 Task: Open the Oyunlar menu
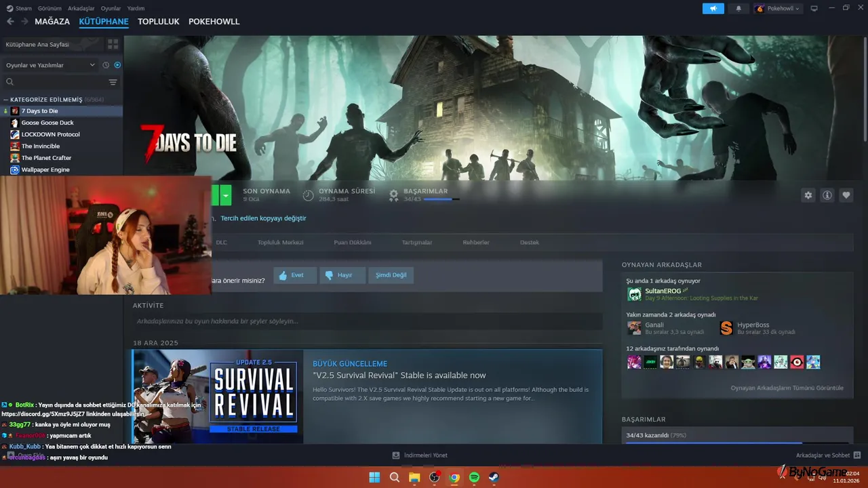point(111,8)
